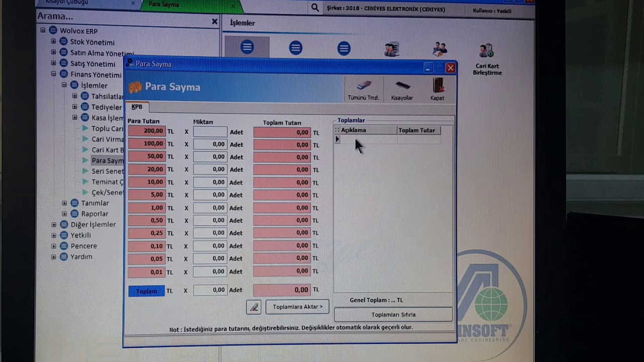The width and height of the screenshot is (644, 362).
Task: Select Kasa İşlemleri in the tree
Action: [107, 118]
